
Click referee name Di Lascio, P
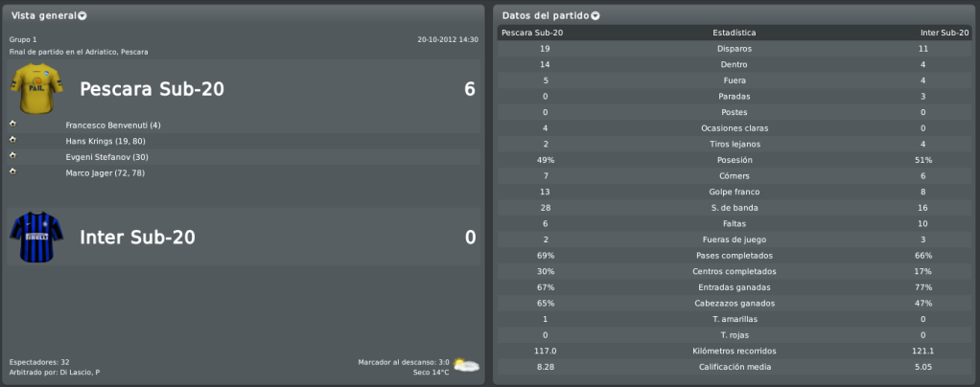[x=80, y=372]
